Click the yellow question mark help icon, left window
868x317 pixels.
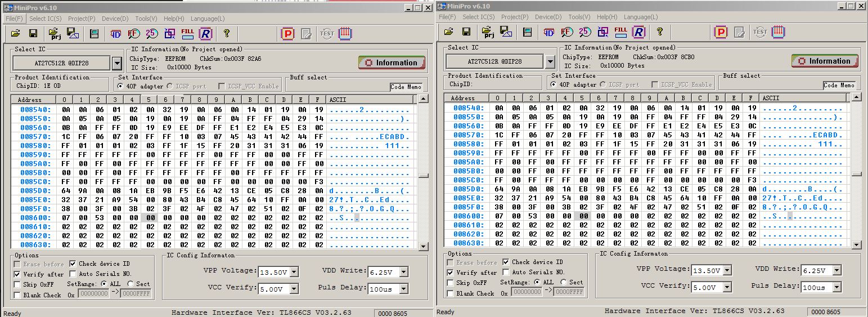[x=227, y=34]
